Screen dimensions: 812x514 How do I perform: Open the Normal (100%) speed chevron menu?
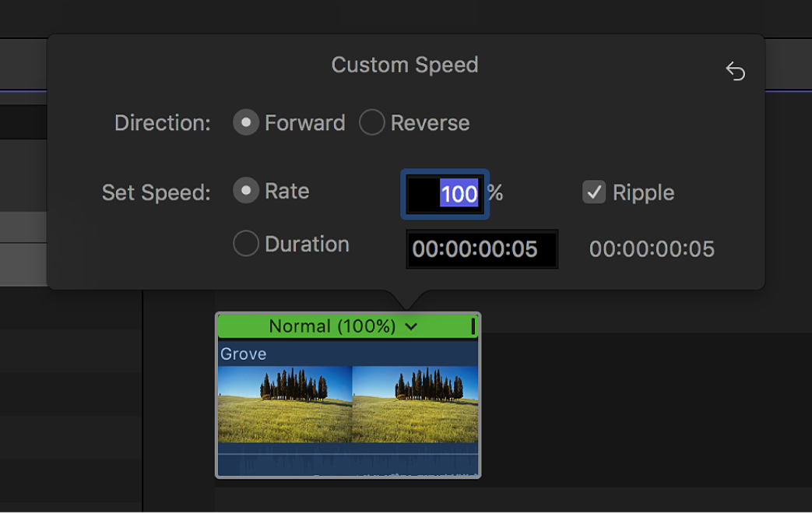pyautogui.click(x=412, y=327)
